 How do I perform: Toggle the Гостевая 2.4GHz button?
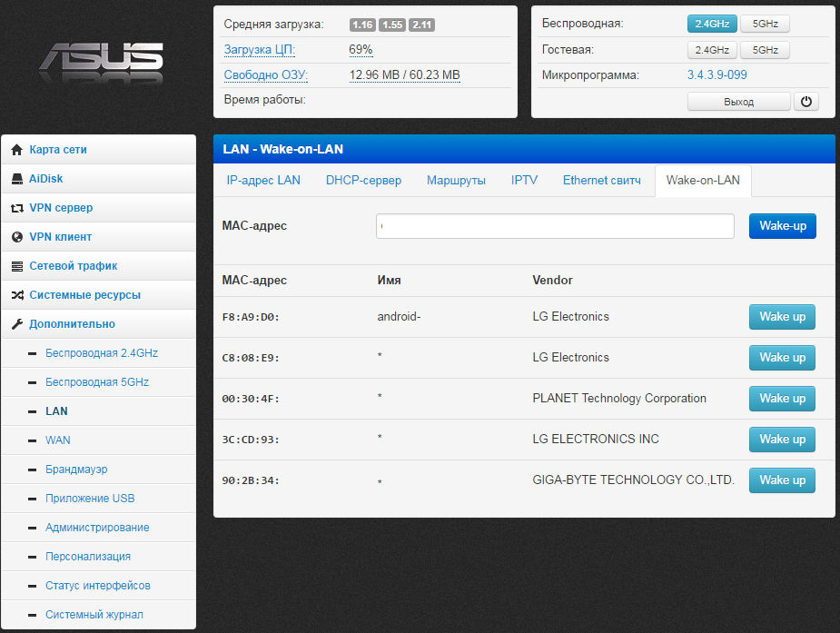coord(711,50)
